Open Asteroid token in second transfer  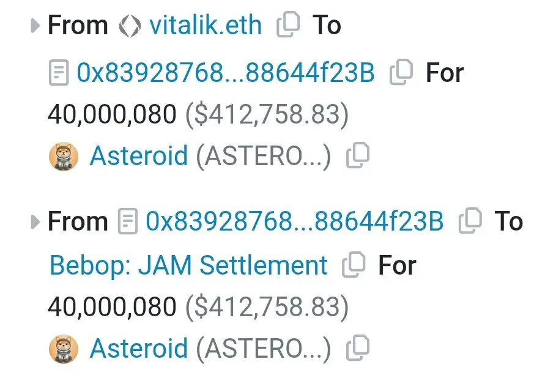pyautogui.click(x=139, y=349)
